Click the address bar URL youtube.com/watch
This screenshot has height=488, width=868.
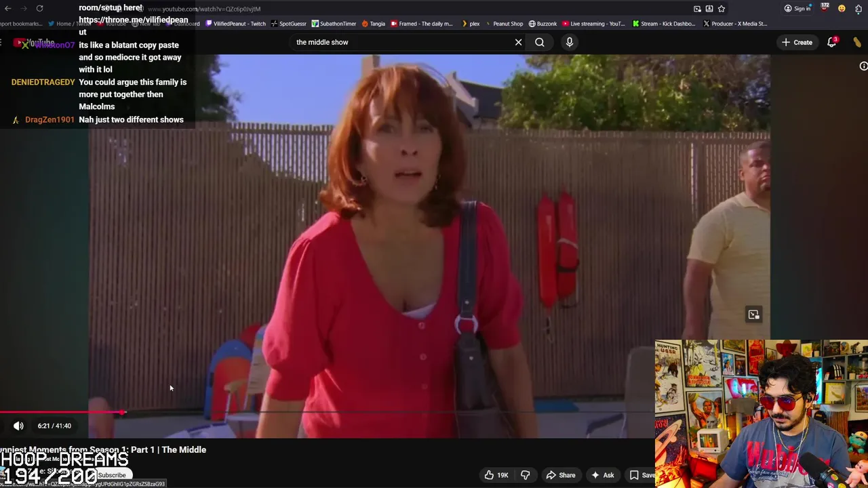pos(204,9)
